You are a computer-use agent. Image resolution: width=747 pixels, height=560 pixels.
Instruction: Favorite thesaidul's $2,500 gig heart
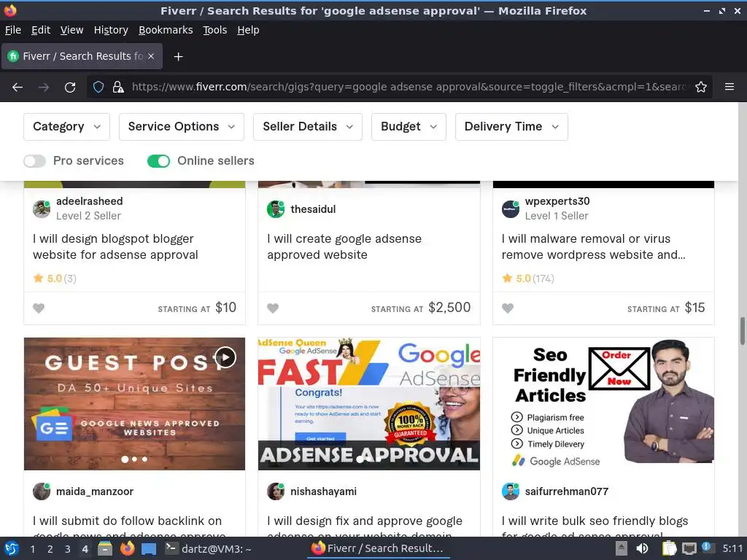point(273,308)
